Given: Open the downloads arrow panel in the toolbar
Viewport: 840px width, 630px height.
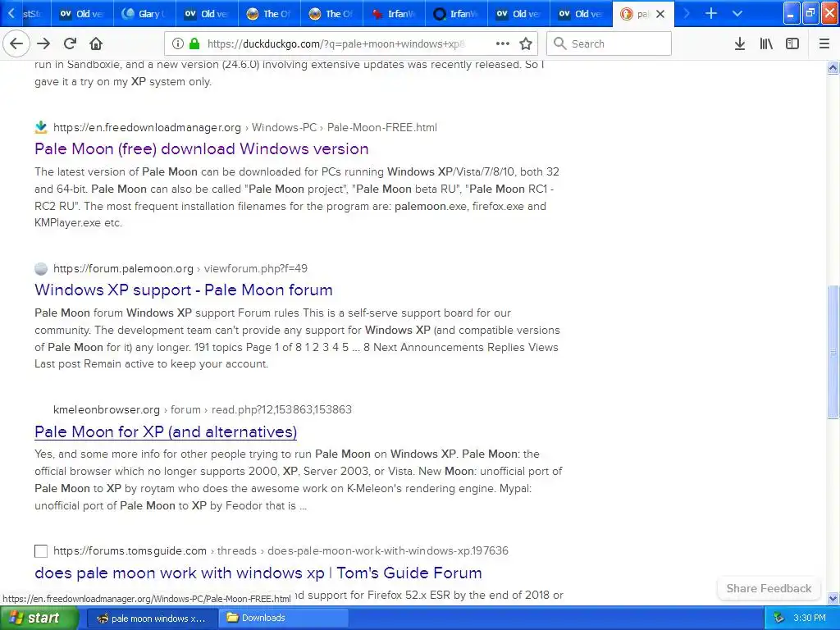Looking at the screenshot, I should point(740,43).
